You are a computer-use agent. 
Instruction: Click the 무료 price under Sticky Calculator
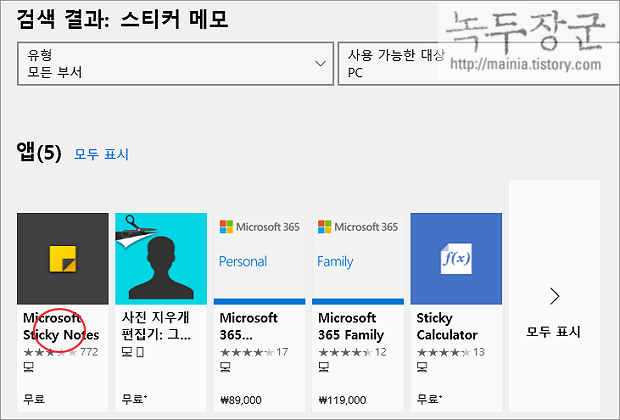429,399
